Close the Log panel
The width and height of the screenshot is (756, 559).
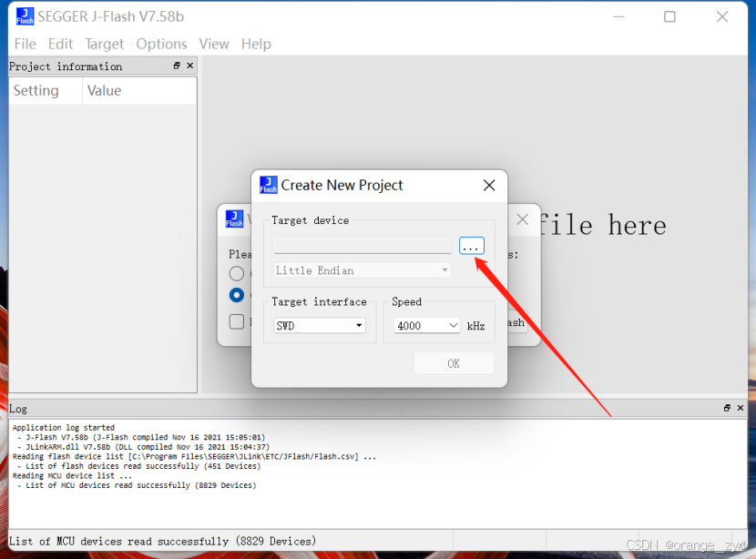pyautogui.click(x=741, y=408)
